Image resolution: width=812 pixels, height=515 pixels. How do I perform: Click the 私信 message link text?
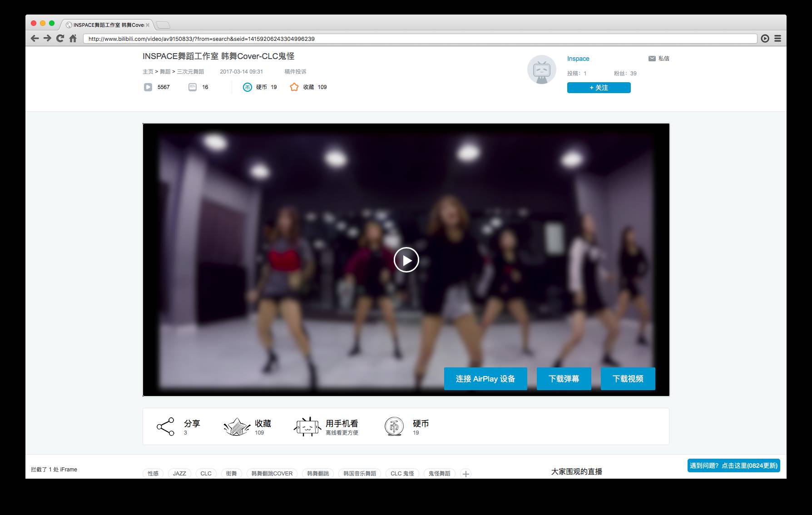click(x=664, y=59)
